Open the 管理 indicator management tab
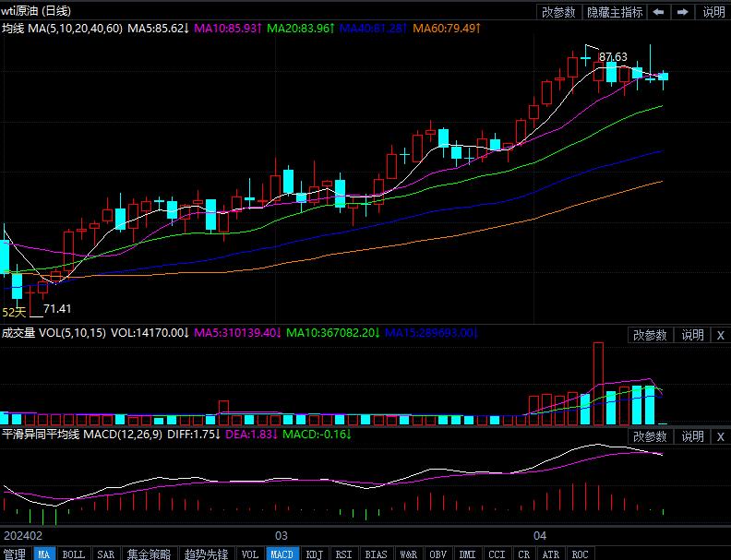731x560 pixels. [x=15, y=554]
